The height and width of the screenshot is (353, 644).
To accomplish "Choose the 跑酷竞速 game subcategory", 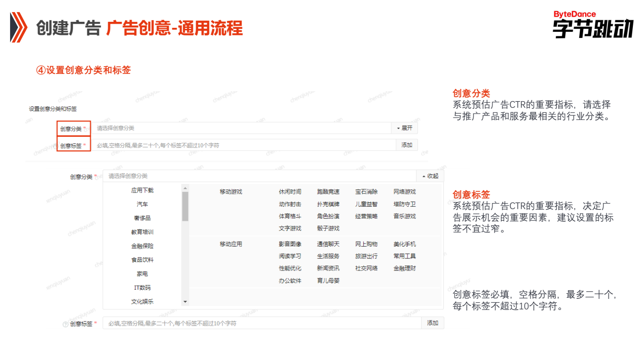I will point(328,192).
